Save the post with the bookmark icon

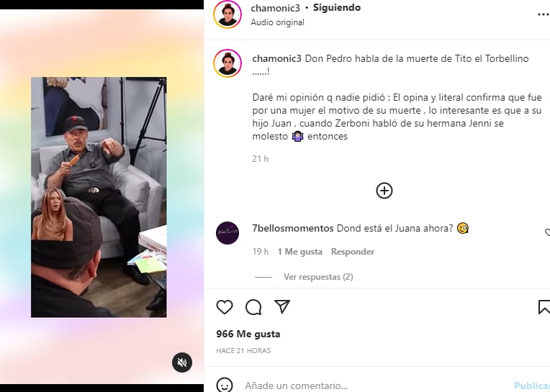click(x=544, y=307)
